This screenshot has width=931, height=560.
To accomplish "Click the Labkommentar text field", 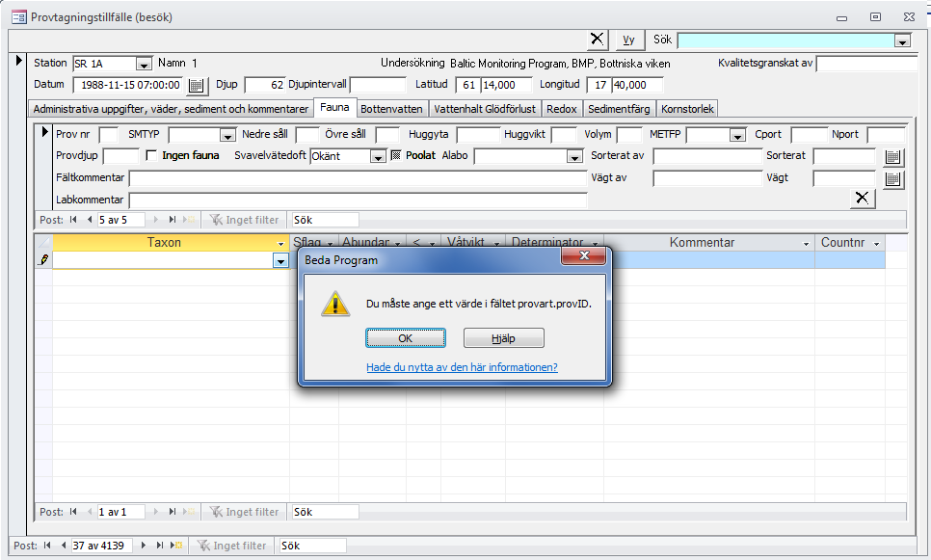I will coord(358,200).
